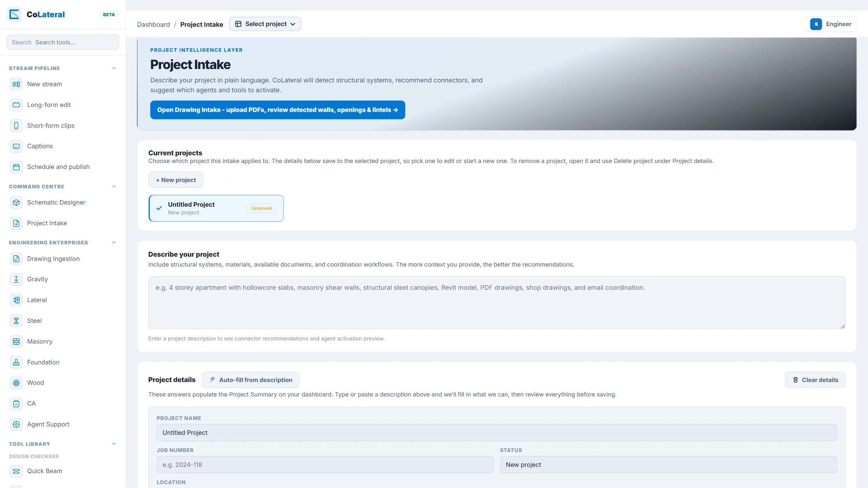The image size is (868, 488).
Task: Click Auto-fill from description button
Action: 250,380
